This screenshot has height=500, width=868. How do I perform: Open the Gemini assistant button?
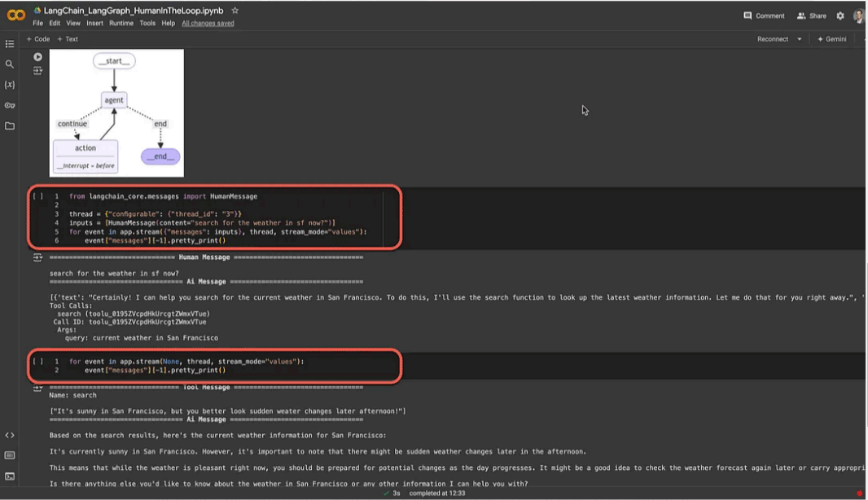pos(832,39)
